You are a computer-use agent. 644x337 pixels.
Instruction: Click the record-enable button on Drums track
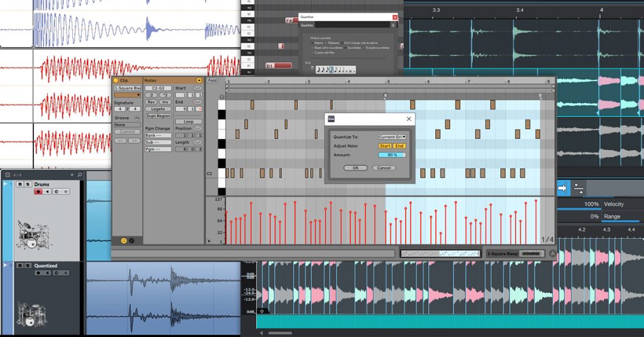tap(38, 192)
